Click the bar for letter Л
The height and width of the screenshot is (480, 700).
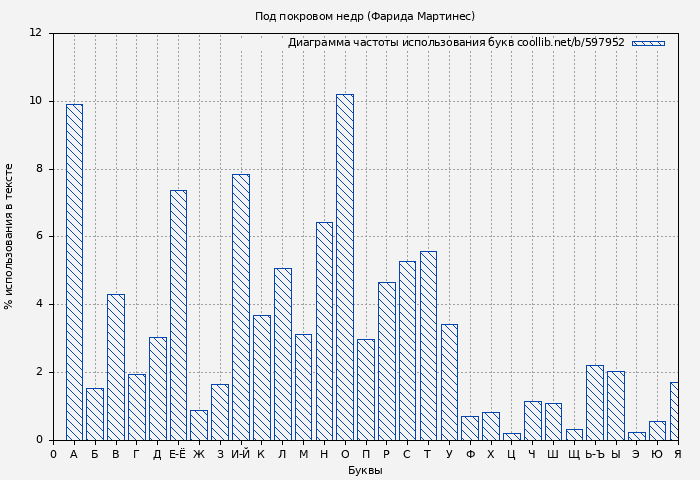pos(282,354)
